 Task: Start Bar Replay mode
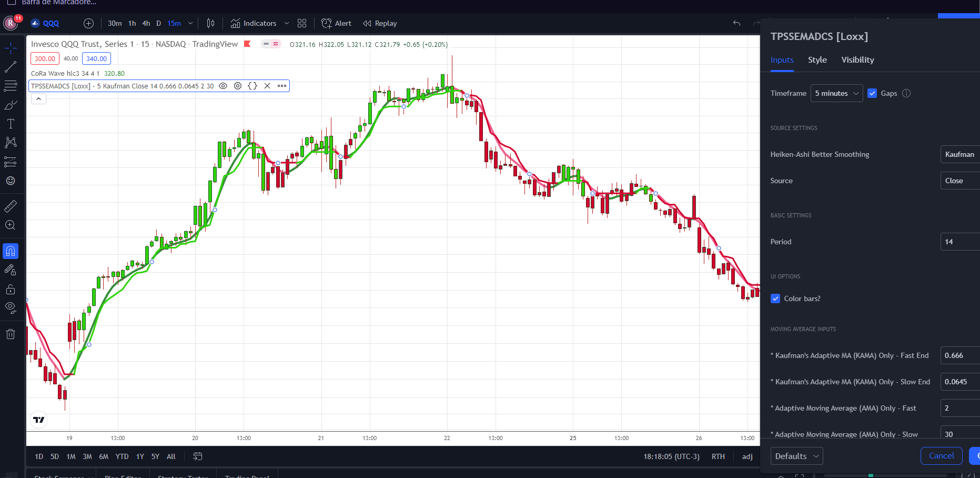click(x=380, y=23)
